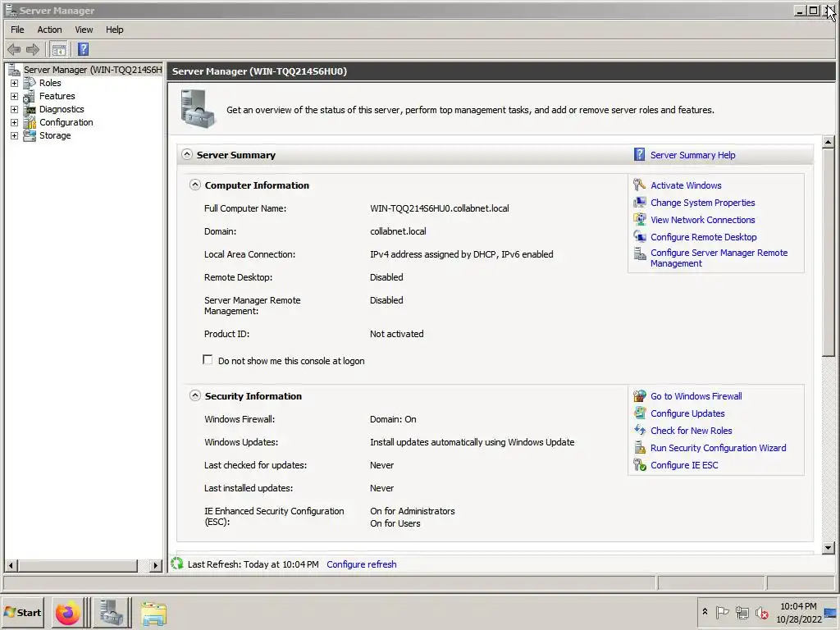Expand the Storage tree node
Screen dimensions: 840x630
(15, 135)
